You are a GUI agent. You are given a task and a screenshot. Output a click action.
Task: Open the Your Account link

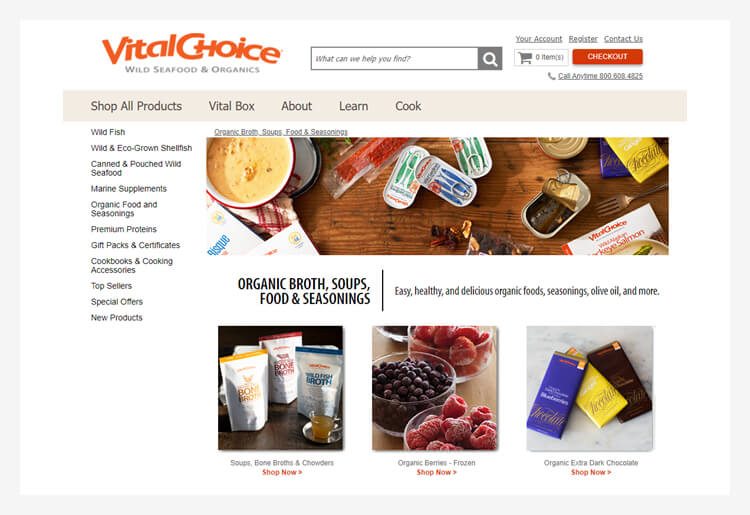[539, 39]
